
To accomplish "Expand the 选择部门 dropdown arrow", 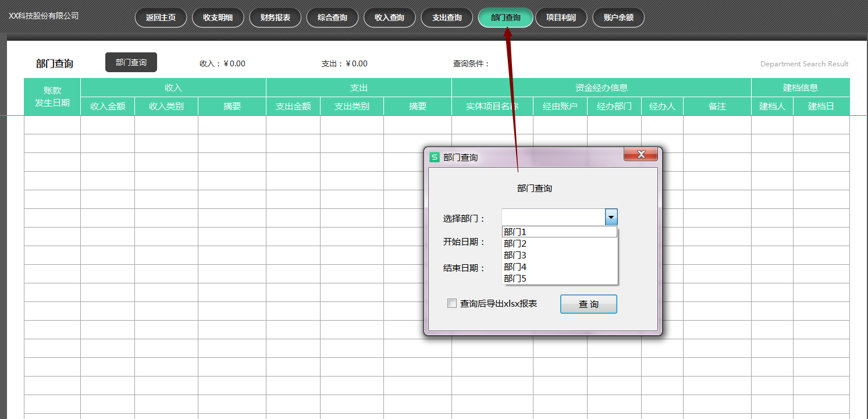I will click(611, 218).
